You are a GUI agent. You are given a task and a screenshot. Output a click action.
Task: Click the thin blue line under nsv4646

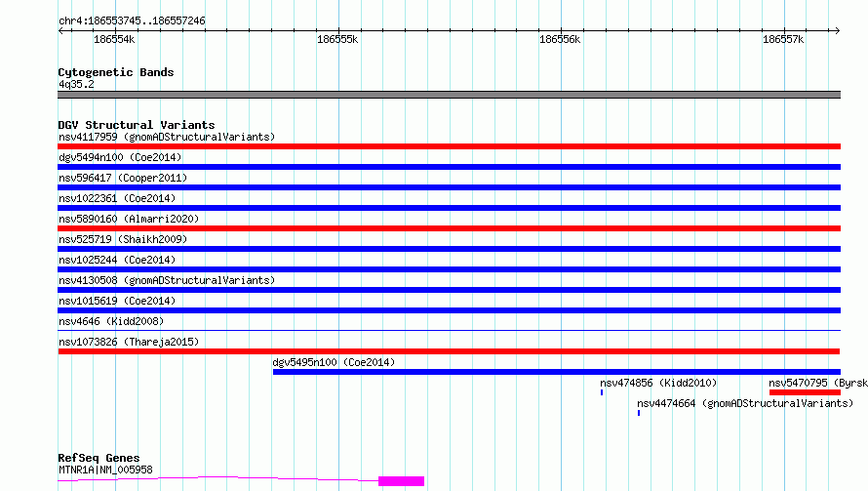click(449, 331)
